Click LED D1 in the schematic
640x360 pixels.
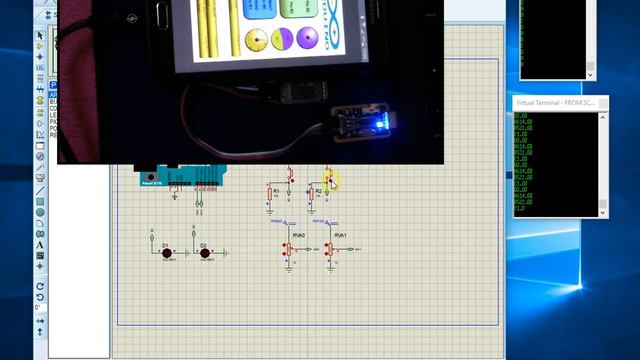tap(167, 253)
